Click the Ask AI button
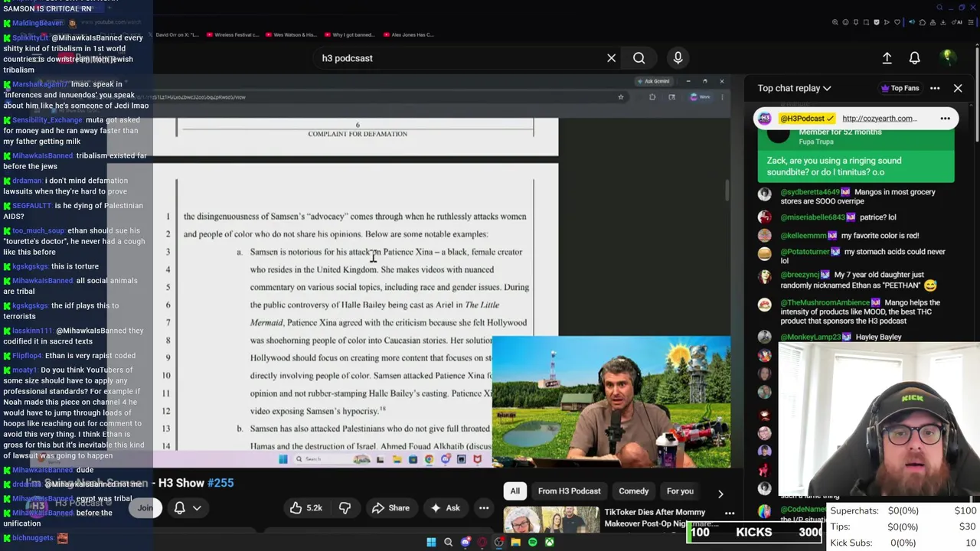This screenshot has width=980, height=551. pos(445,508)
